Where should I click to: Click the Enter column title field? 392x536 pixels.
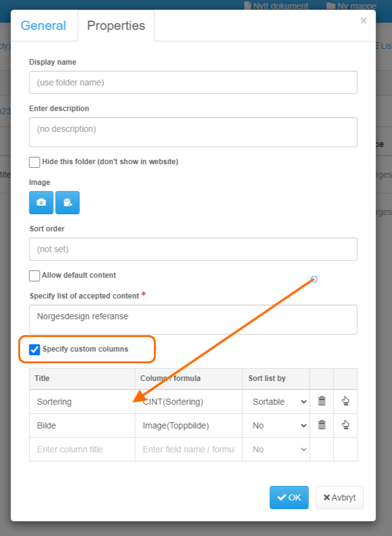coord(82,449)
